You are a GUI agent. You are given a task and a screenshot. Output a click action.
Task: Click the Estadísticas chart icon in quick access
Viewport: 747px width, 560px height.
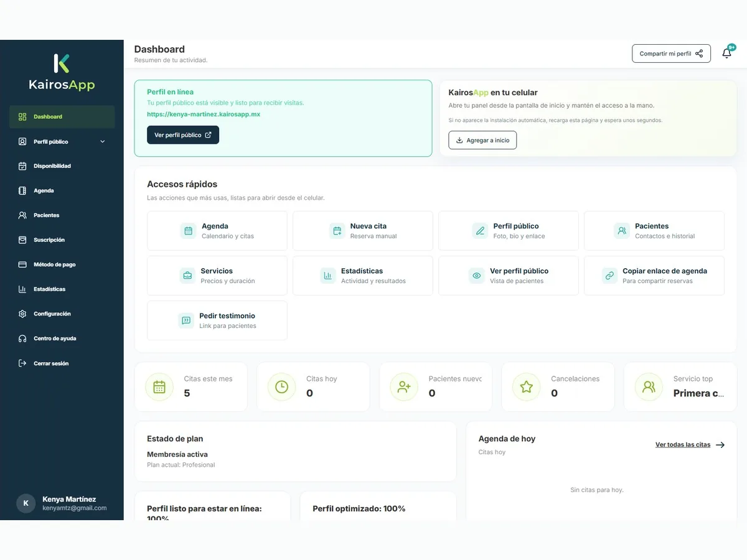click(x=327, y=276)
